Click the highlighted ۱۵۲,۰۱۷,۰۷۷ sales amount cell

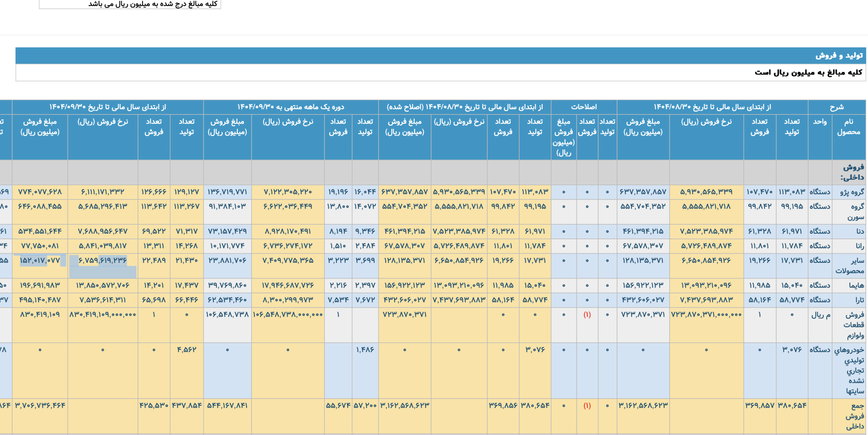coord(40,261)
